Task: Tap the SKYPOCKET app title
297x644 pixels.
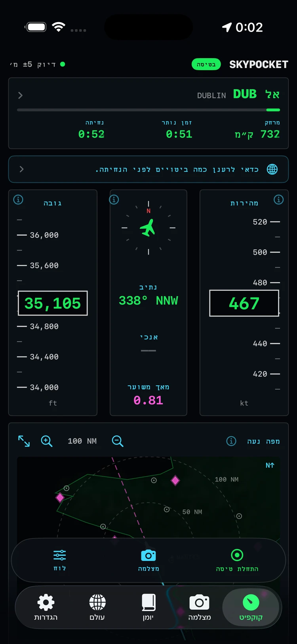Action: tap(259, 64)
